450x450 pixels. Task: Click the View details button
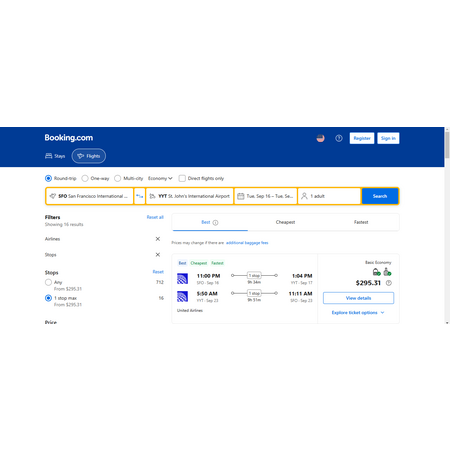(x=358, y=298)
